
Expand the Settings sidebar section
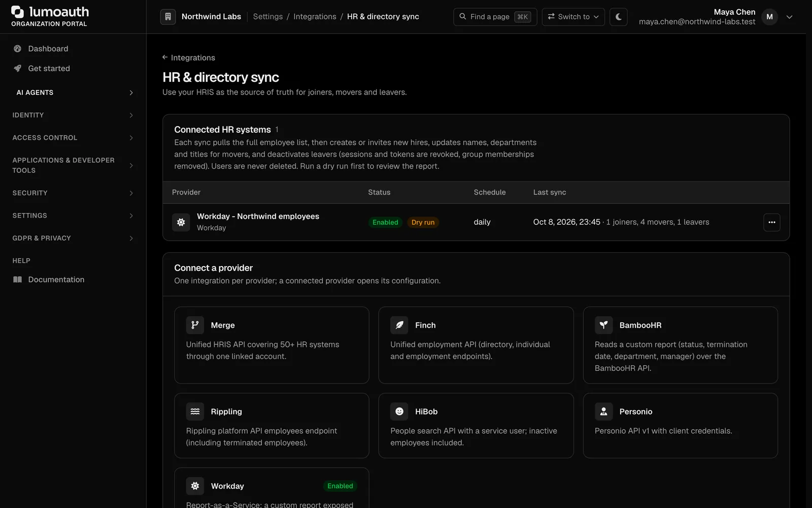(73, 215)
